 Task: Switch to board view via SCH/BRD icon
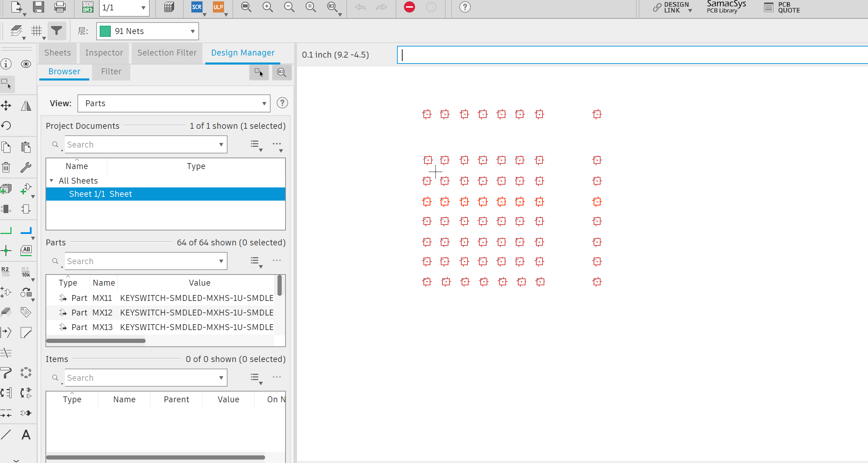pos(88,7)
